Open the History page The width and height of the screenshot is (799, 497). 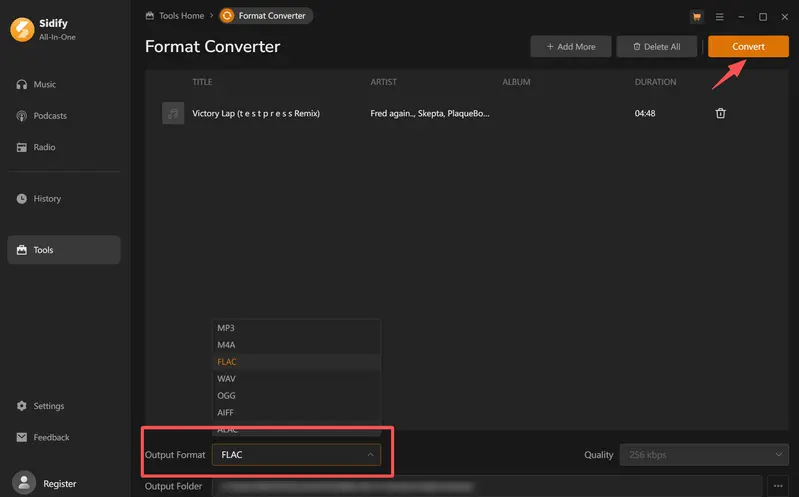[64, 199]
